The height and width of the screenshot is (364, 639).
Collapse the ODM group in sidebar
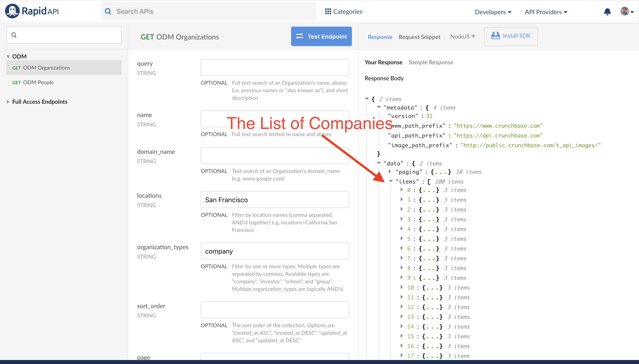coord(8,57)
